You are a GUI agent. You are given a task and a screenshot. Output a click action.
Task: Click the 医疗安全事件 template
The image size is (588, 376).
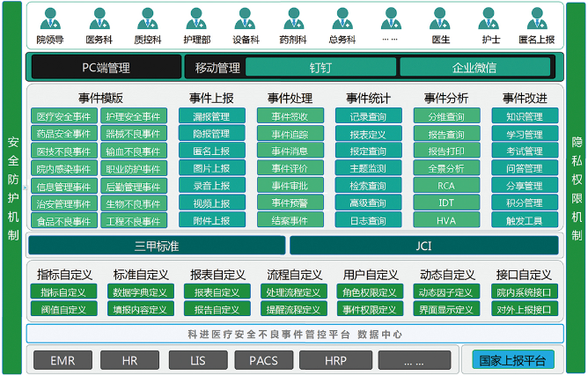click(64, 116)
